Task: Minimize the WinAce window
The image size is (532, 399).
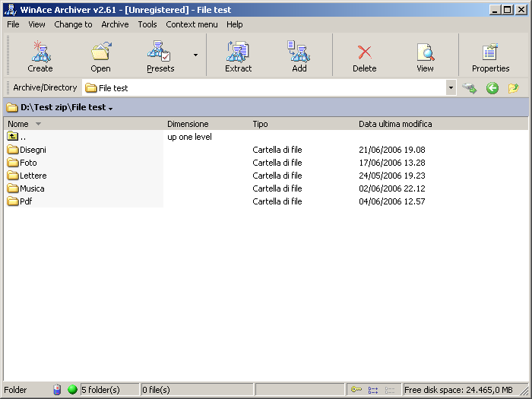Action: coord(495,10)
